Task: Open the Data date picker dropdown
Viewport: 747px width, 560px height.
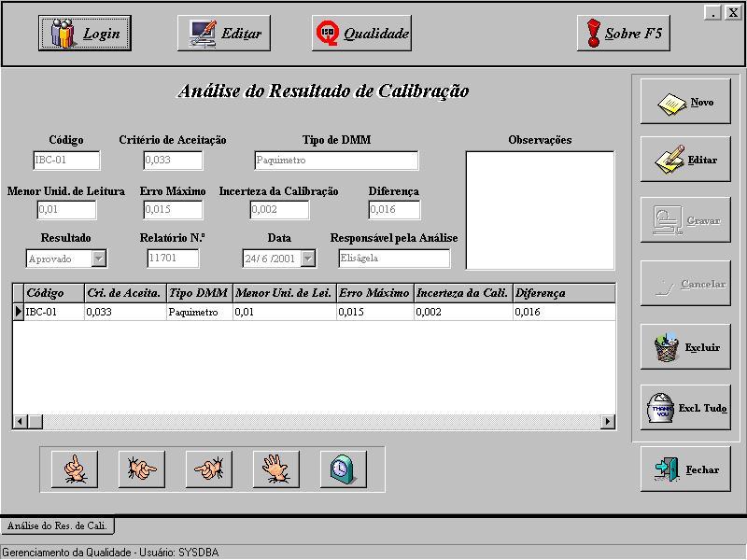Action: click(x=308, y=259)
